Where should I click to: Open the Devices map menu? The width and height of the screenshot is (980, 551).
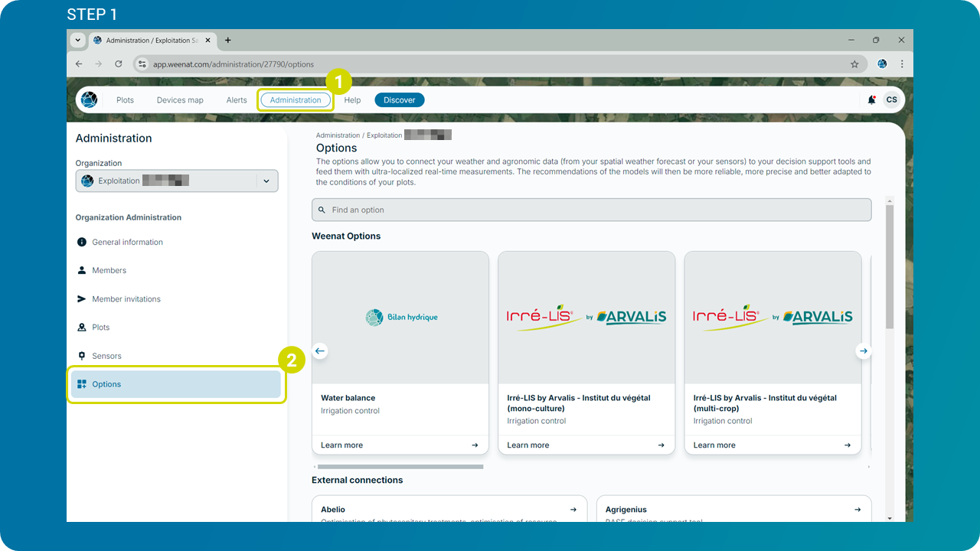point(180,100)
